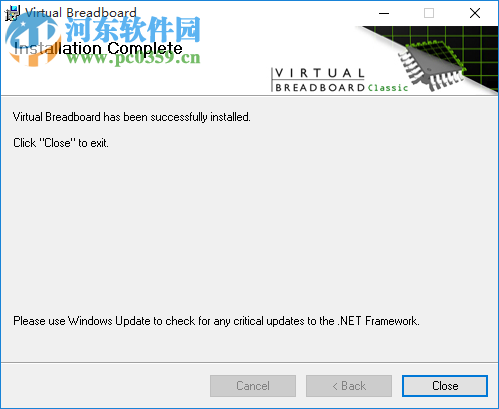Click the greyed-out Cancel button
The height and width of the screenshot is (409, 499).
coord(253,386)
